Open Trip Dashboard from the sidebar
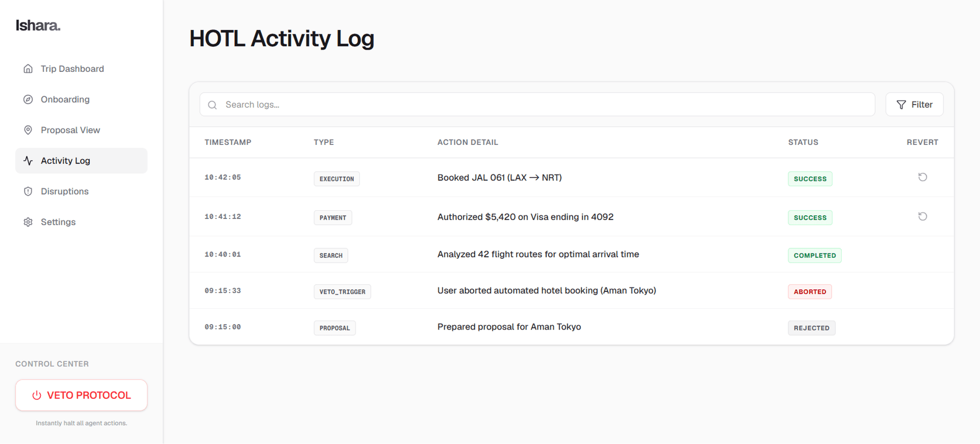The height and width of the screenshot is (444, 980). pos(81,69)
